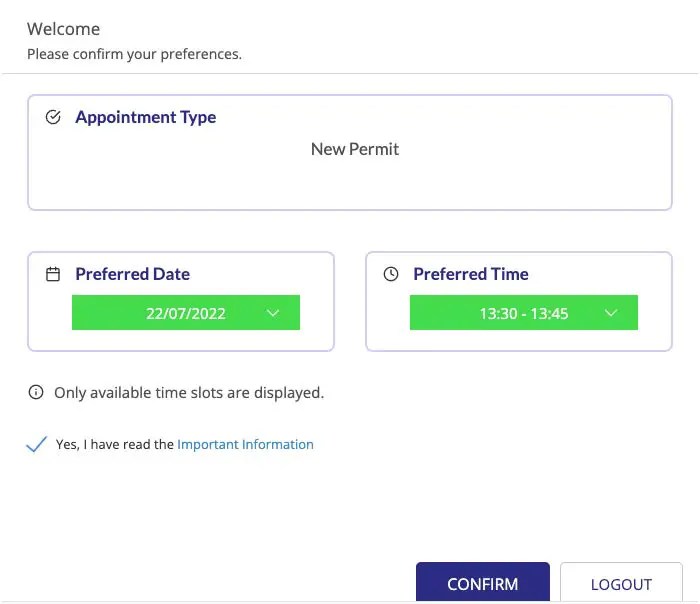Viewport: 700px width, 604px height.
Task: Click the Preferred Time label
Action: [470, 274]
